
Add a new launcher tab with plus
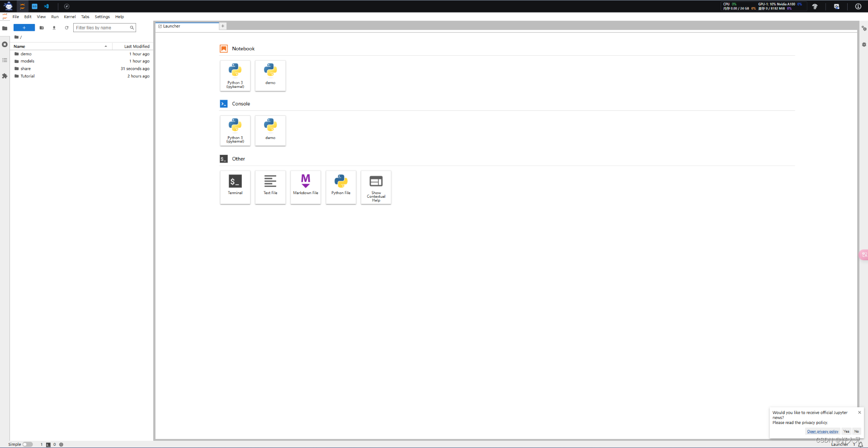coord(223,26)
